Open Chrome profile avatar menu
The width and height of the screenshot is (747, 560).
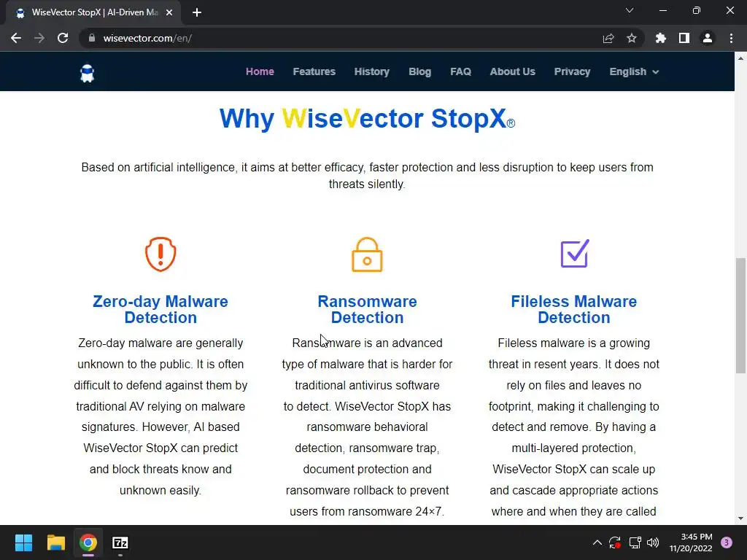point(708,38)
